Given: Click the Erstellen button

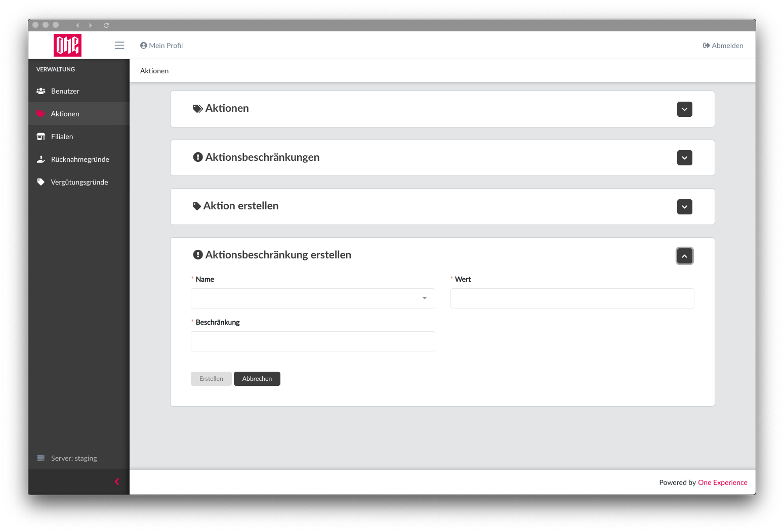Looking at the screenshot, I should tap(211, 379).
